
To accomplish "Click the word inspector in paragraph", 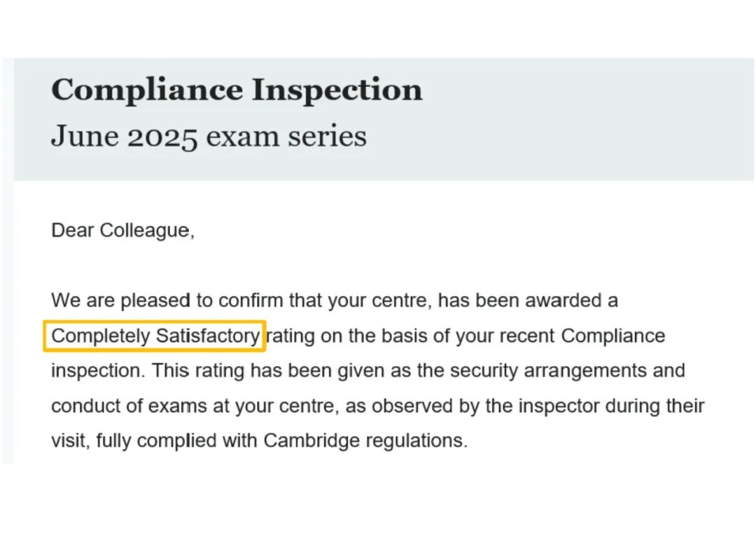I will [x=559, y=406].
